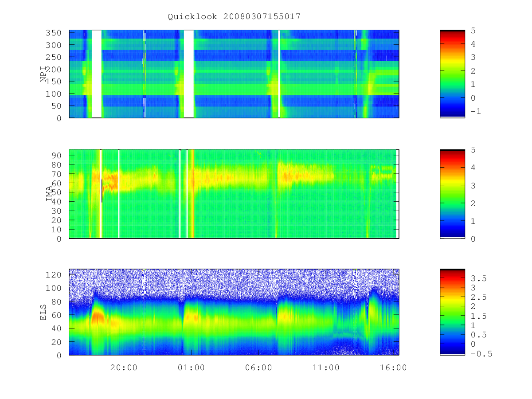
Task: Click the 20:00 time tick label
Action: [x=123, y=368]
